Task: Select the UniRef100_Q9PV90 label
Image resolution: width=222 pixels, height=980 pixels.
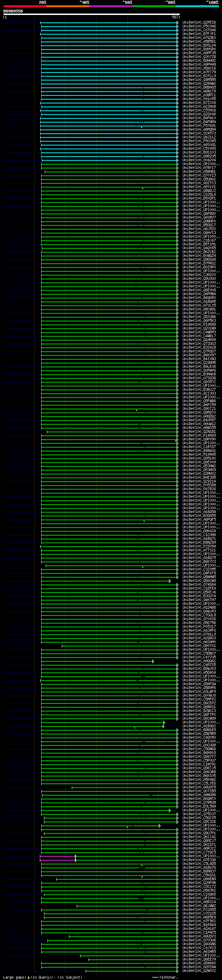Action: tap(199, 439)
